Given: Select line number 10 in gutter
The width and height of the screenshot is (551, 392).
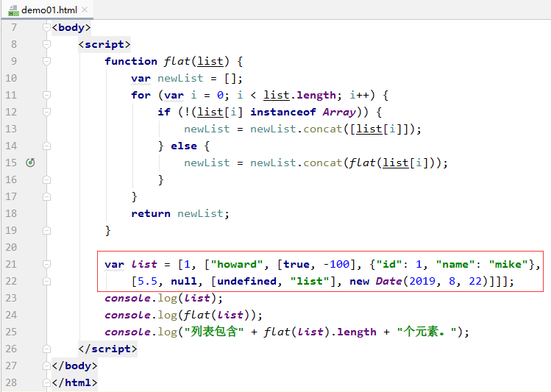Looking at the screenshot, I should pyautogui.click(x=11, y=78).
